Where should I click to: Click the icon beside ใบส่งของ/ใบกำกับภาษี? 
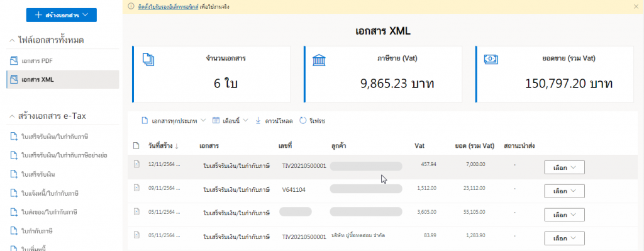(14, 213)
